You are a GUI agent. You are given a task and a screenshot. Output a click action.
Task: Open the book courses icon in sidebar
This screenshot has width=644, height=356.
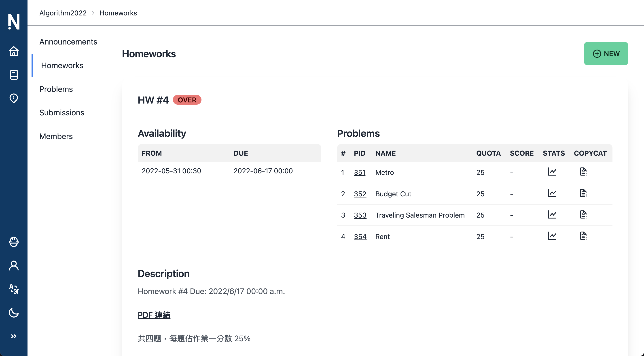click(x=13, y=75)
